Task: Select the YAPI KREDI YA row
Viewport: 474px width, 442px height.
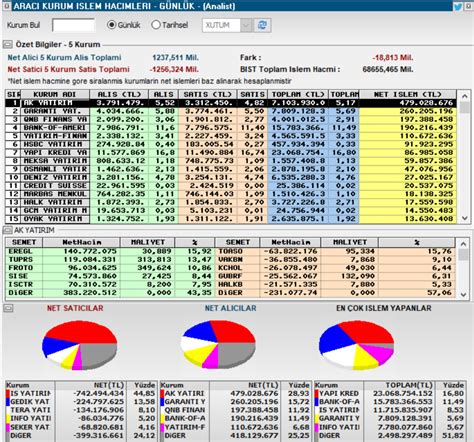Action: 231,153
